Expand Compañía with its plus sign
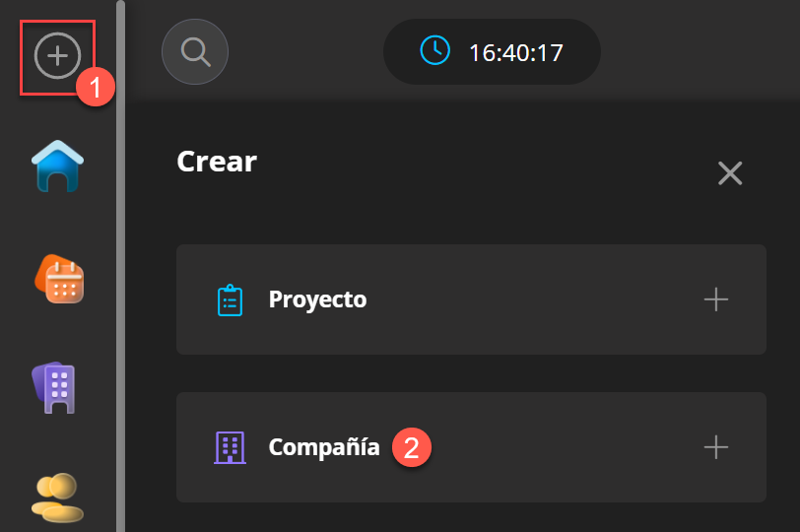800x532 pixels. tap(716, 447)
